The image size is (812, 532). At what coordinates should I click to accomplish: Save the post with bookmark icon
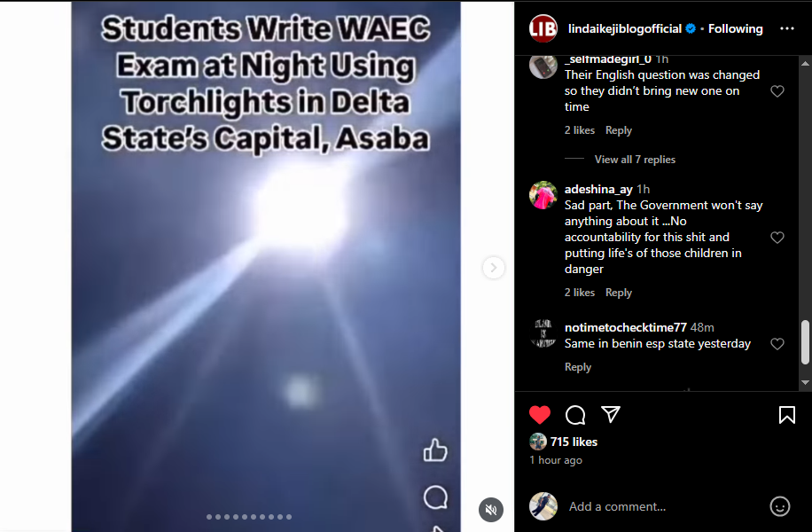click(x=786, y=414)
